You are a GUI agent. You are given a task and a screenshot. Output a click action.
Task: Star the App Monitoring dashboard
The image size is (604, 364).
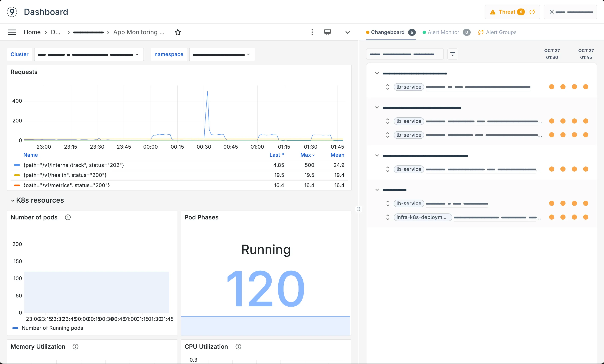coord(178,32)
